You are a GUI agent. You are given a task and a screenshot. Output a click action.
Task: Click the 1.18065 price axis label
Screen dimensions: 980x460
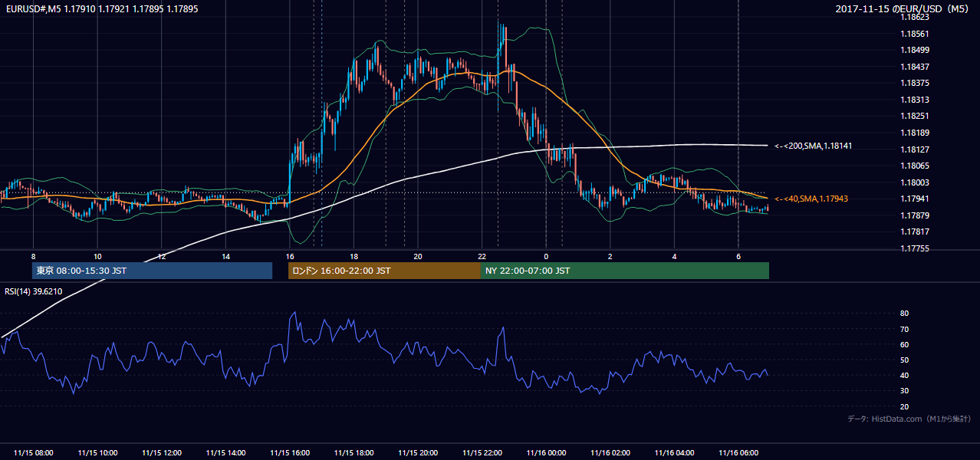pos(916,166)
